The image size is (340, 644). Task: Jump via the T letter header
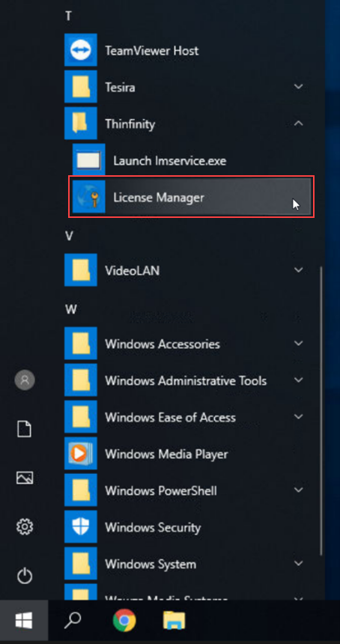coord(68,16)
